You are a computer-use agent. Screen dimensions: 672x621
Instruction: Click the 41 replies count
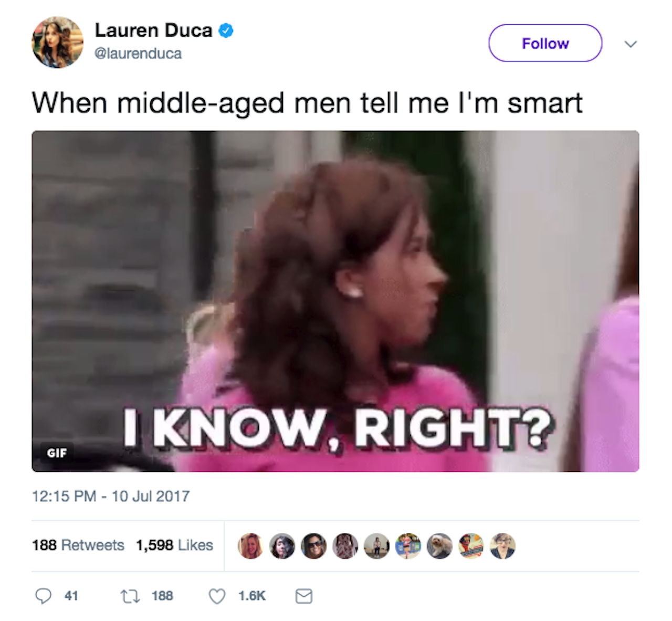[x=71, y=596]
